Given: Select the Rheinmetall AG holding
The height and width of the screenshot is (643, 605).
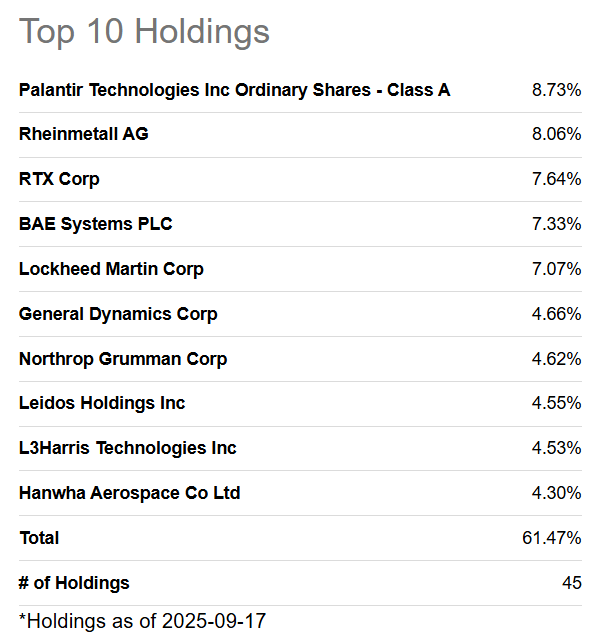Looking at the screenshot, I should click(x=84, y=134).
